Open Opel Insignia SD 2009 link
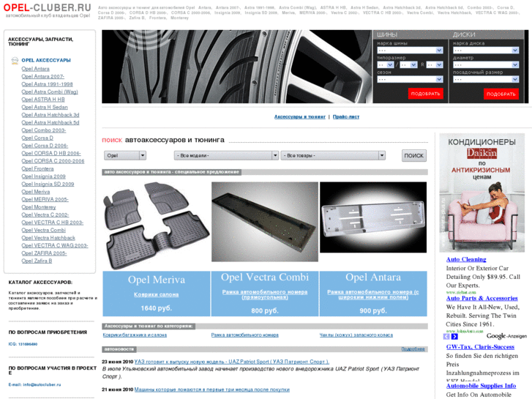Viewport: 532px width, 399px height. pyautogui.click(x=48, y=184)
